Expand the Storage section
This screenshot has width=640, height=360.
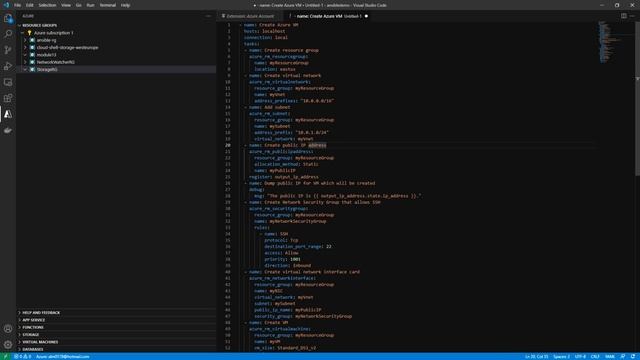[x=19, y=335]
